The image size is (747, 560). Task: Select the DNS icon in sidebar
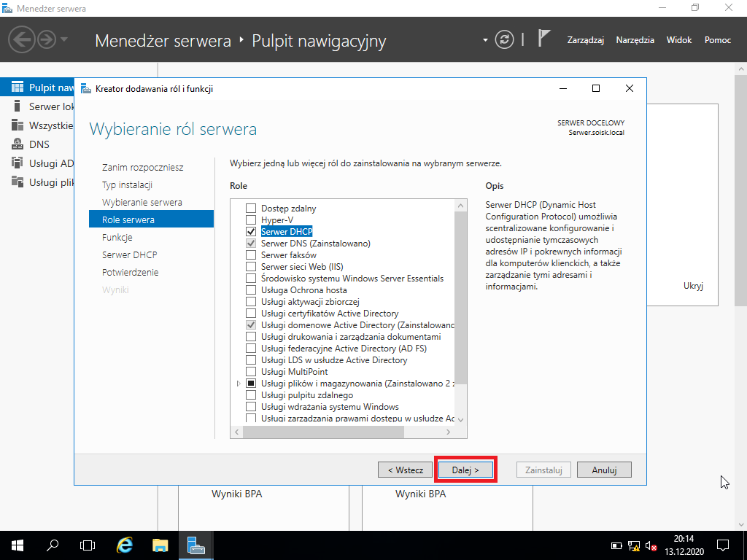tap(18, 144)
